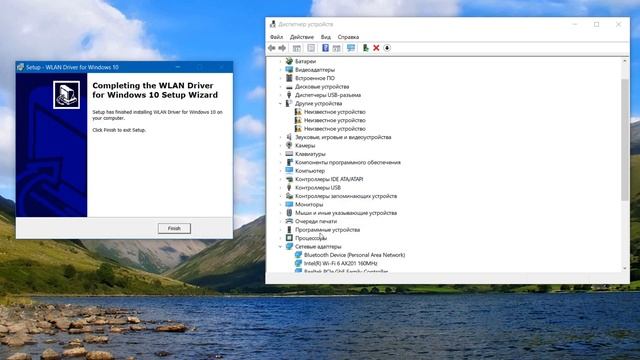
Task: Click the Setup - WLAN Driver title bar
Action: tap(124, 67)
